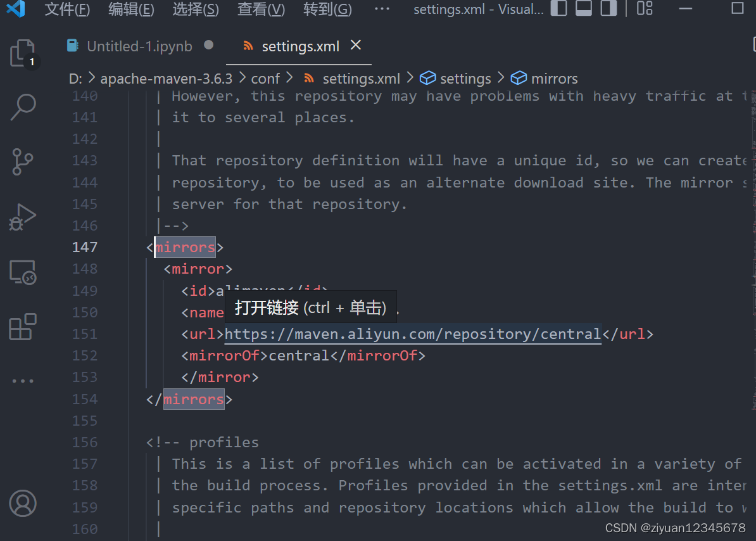
Task: Select the conf breadcrumb folder
Action: click(265, 79)
